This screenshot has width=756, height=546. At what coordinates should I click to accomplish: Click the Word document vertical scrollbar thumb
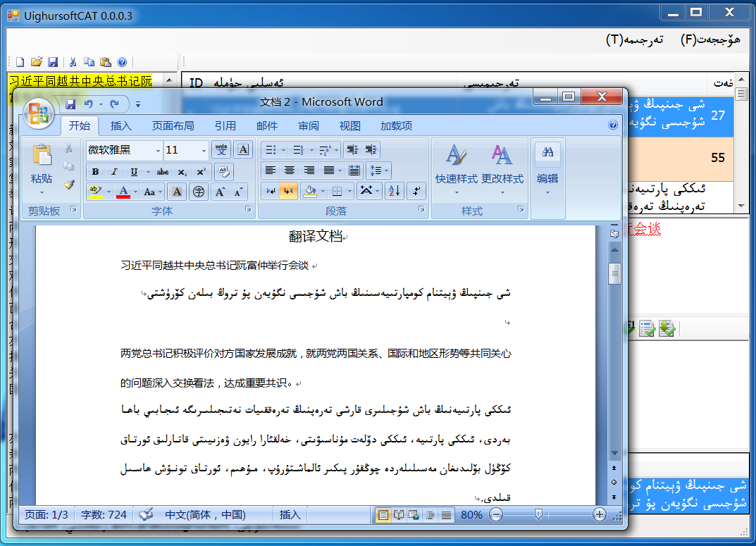[614, 274]
